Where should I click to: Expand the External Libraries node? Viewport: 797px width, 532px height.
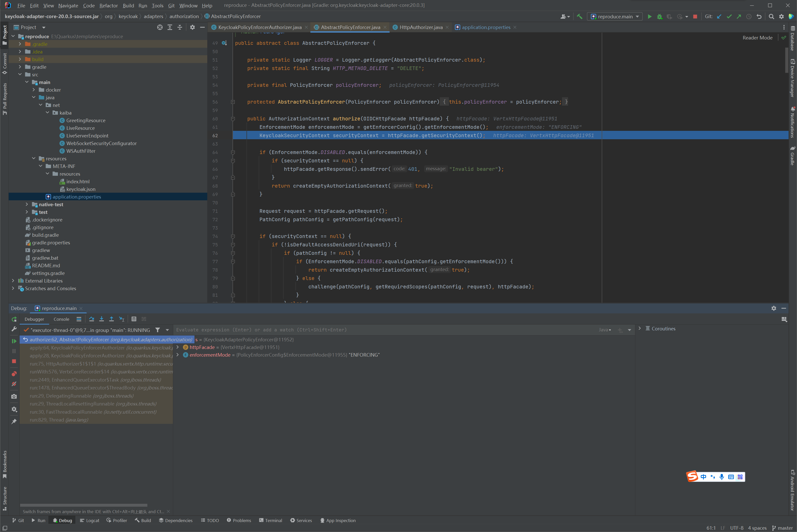tap(13, 281)
